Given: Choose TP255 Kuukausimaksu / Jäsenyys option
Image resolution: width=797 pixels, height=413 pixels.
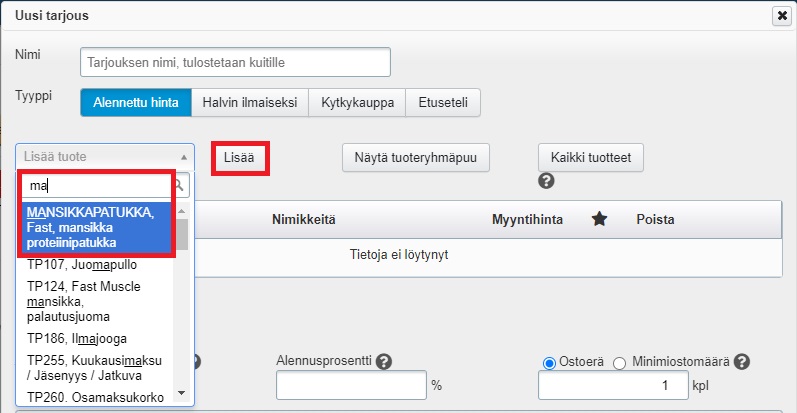Looking at the screenshot, I should (x=96, y=368).
